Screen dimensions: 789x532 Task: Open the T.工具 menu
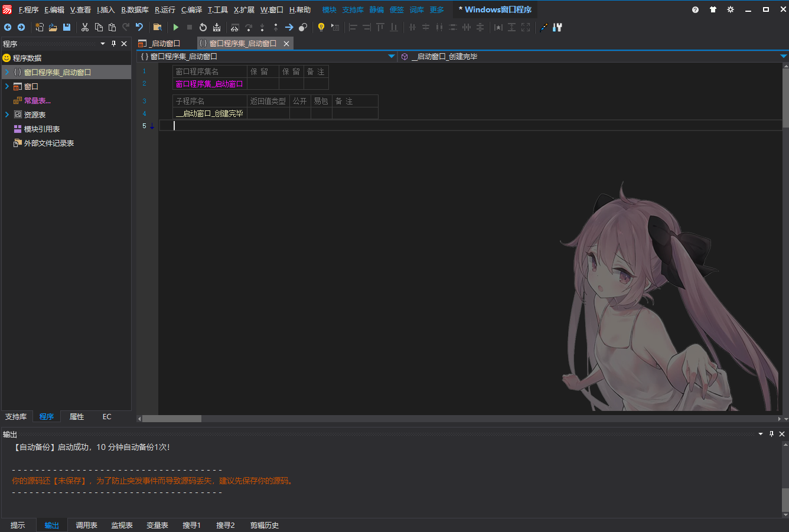(218, 9)
